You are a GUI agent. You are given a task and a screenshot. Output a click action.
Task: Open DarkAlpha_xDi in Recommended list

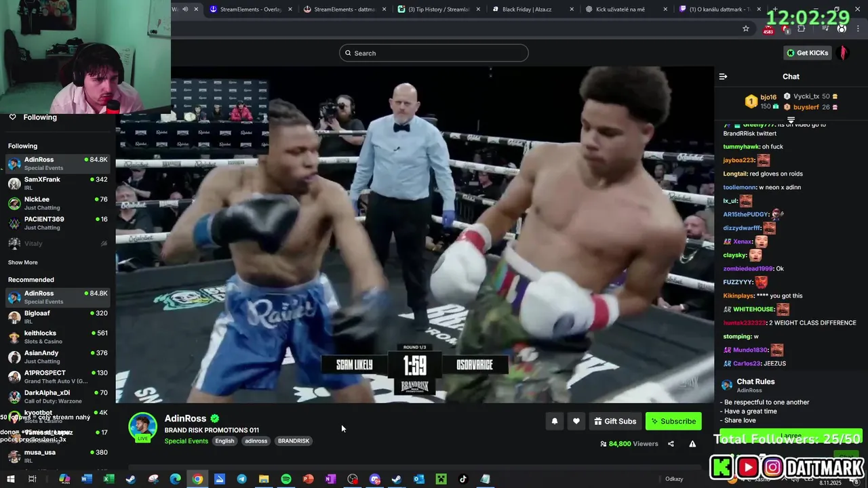(x=58, y=396)
